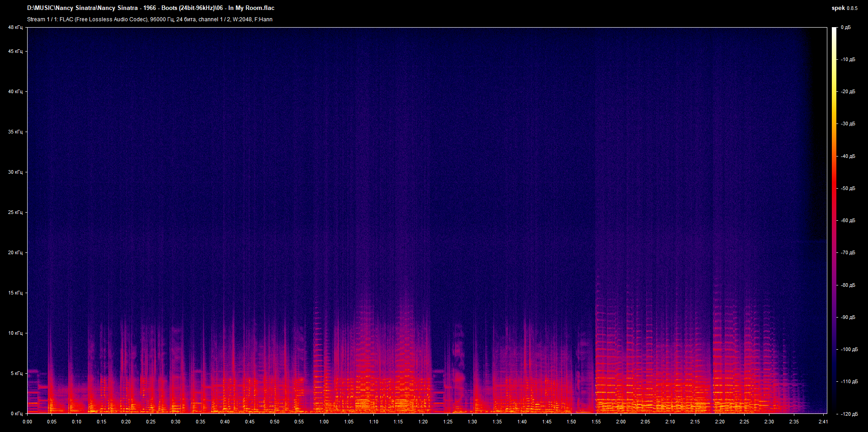Click the 1:45 time axis label
Image resolution: width=868 pixels, height=432 pixels.
click(547, 422)
